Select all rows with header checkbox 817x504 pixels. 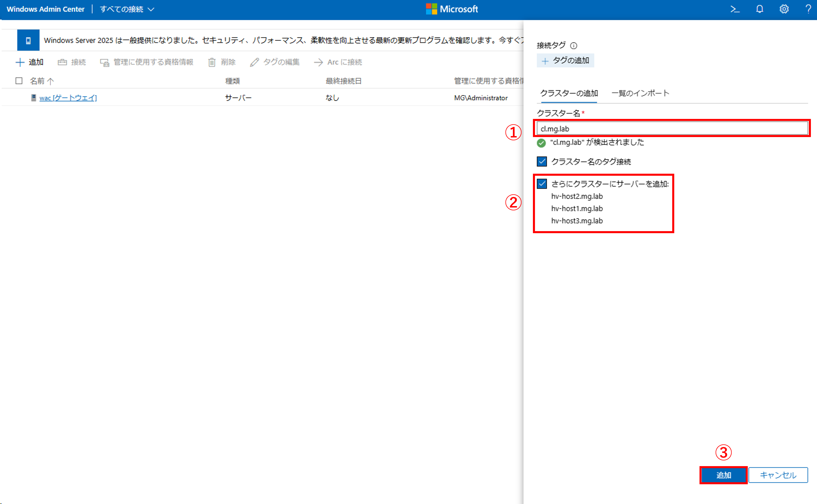(19, 81)
